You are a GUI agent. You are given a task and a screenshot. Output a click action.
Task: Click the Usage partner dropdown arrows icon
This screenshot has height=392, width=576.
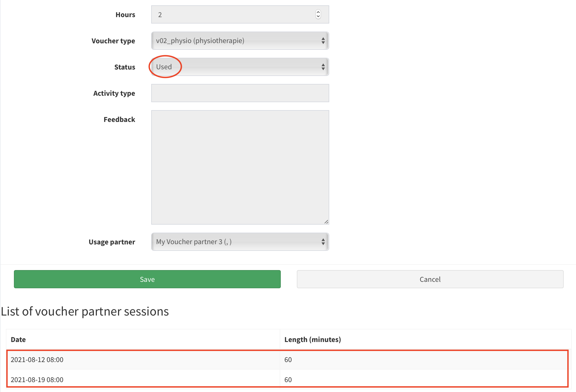[x=323, y=242]
